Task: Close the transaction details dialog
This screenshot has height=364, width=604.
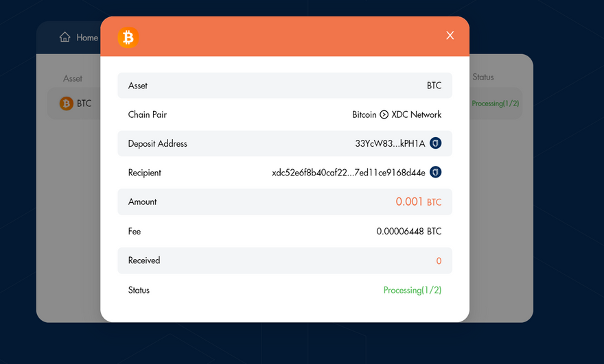Action: [x=450, y=36]
